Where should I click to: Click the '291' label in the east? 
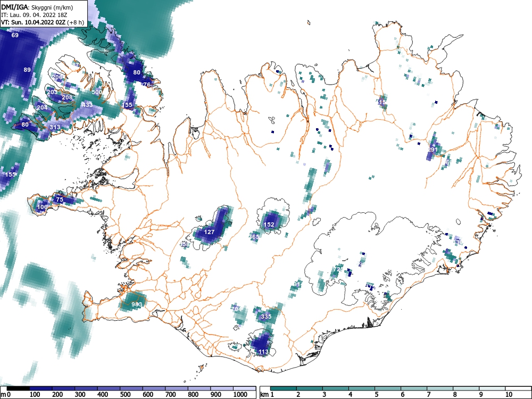(433, 149)
